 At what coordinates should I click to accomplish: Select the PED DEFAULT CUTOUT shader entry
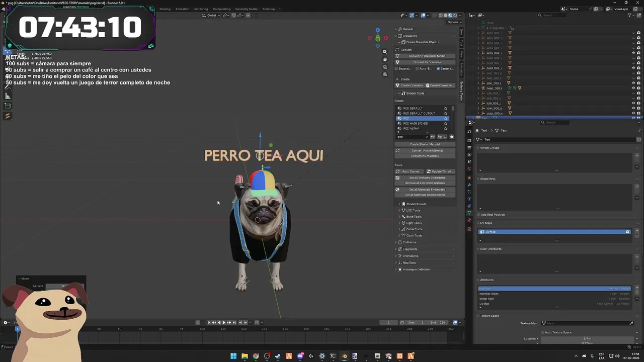(419, 113)
